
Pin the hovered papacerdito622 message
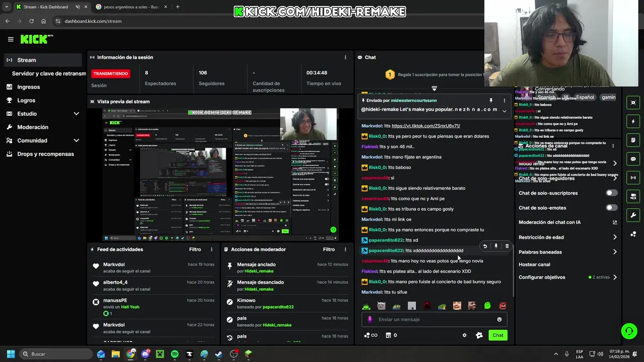(x=496, y=246)
